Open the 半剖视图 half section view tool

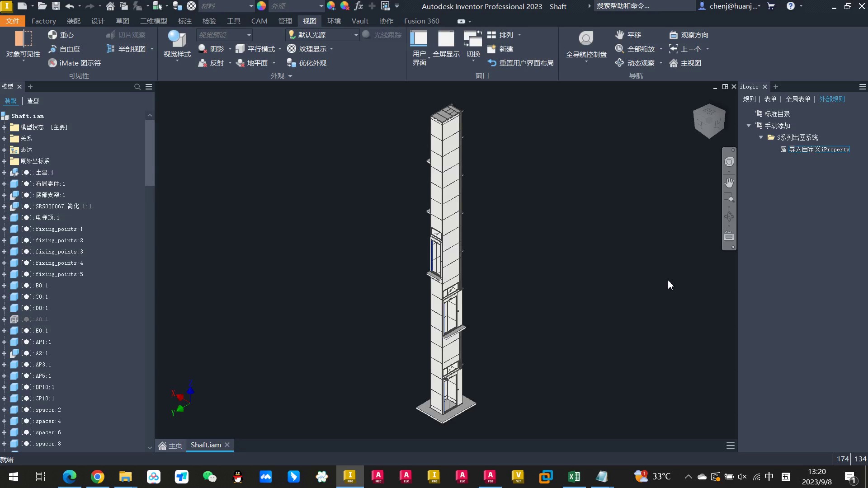coord(126,49)
